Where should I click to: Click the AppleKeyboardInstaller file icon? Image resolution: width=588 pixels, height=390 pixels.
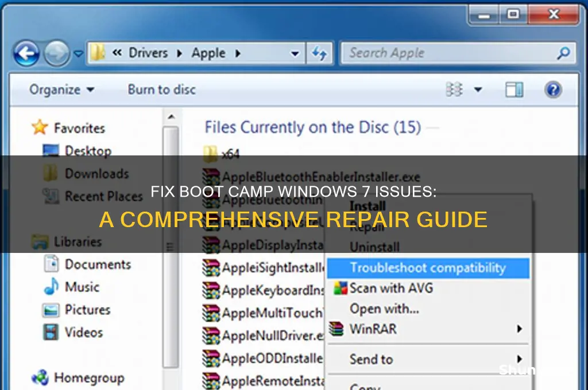(211, 290)
